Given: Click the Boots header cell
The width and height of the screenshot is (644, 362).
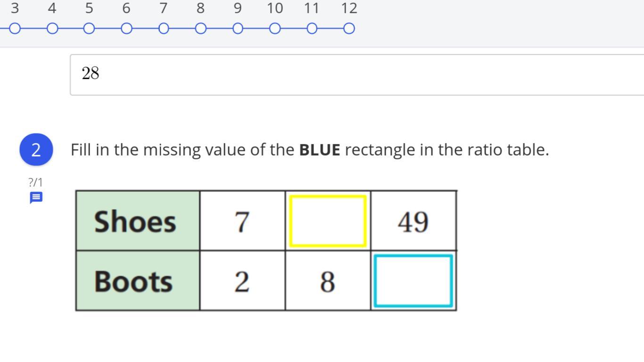Looking at the screenshot, I should click(x=138, y=281).
